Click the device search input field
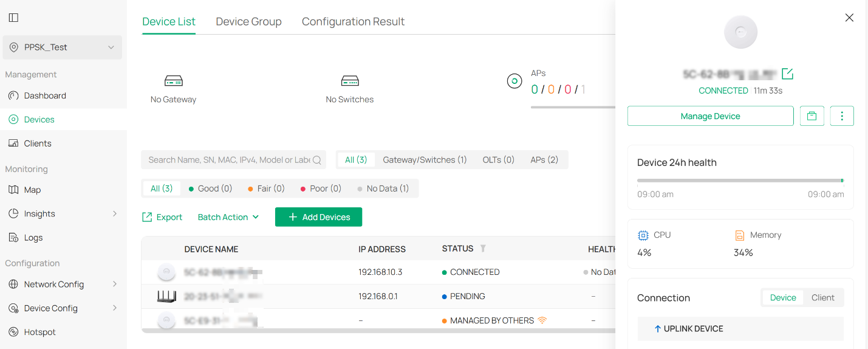 click(229, 160)
